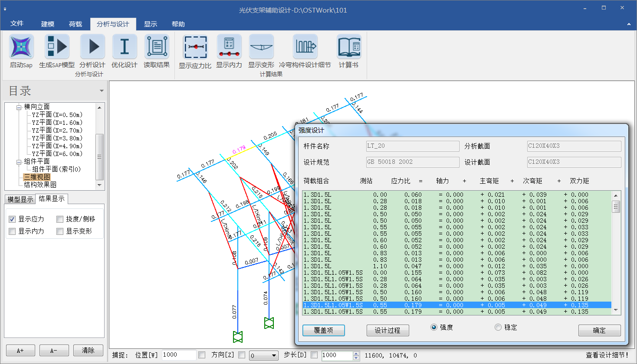637x364 pixels.
Task: Click the 显示应力比 icon
Action: 195,47
